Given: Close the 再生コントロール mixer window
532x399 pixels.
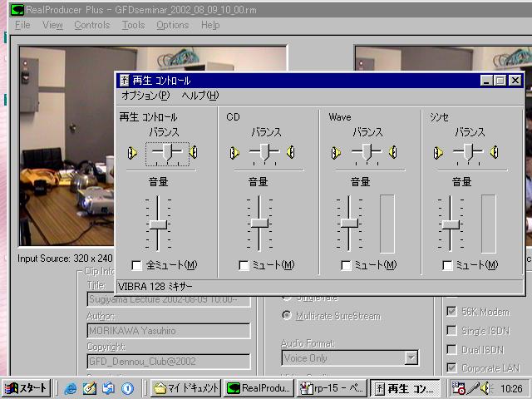Looking at the screenshot, I should pos(515,81).
